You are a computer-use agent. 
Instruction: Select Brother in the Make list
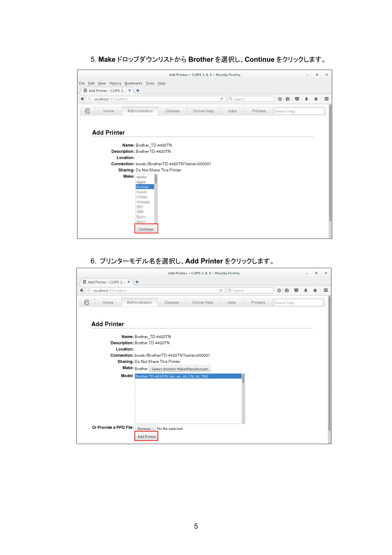pyautogui.click(x=145, y=187)
